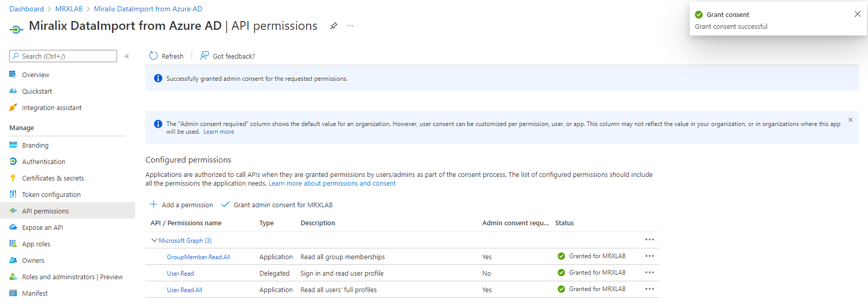Click the Expose an API cloud icon
This screenshot has width=868, height=306.
point(13,227)
